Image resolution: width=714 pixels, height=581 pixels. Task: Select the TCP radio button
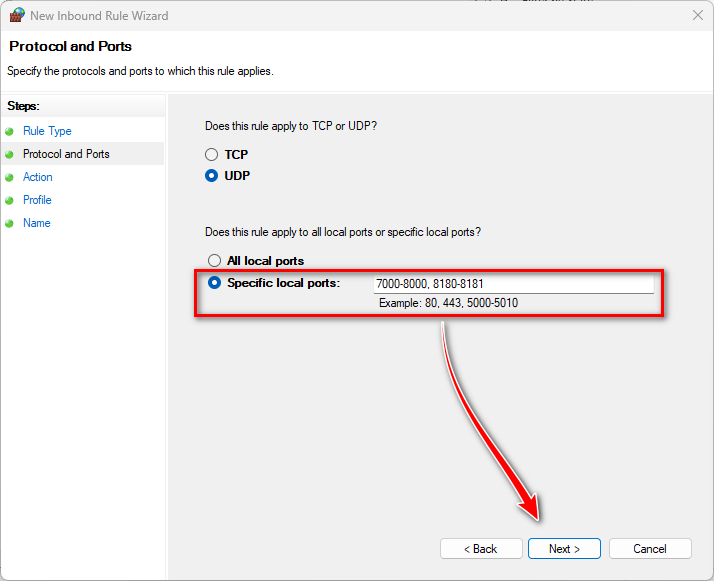coord(211,155)
